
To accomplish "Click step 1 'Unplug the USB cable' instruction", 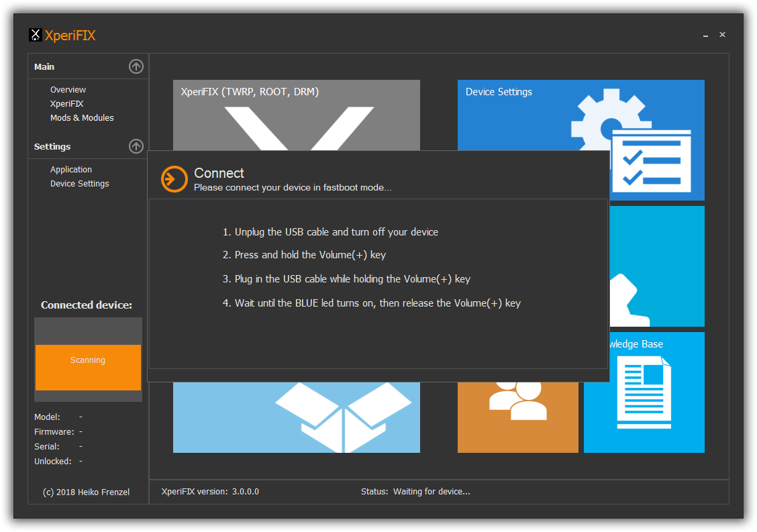I will [x=330, y=232].
